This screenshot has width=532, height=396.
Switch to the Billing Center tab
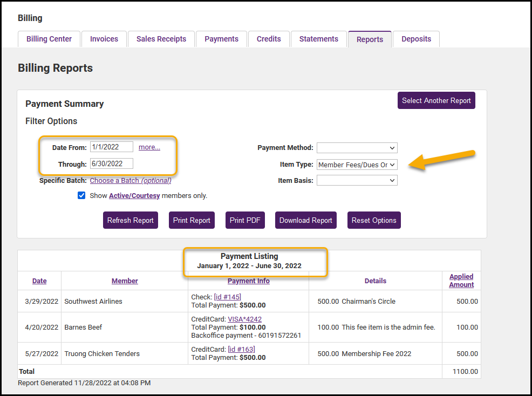[49, 39]
